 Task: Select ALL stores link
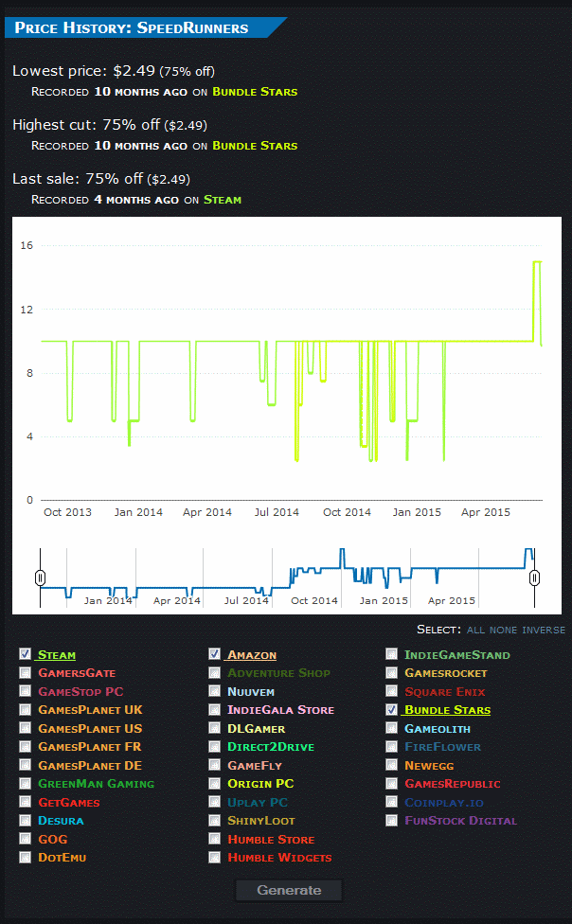click(x=475, y=630)
